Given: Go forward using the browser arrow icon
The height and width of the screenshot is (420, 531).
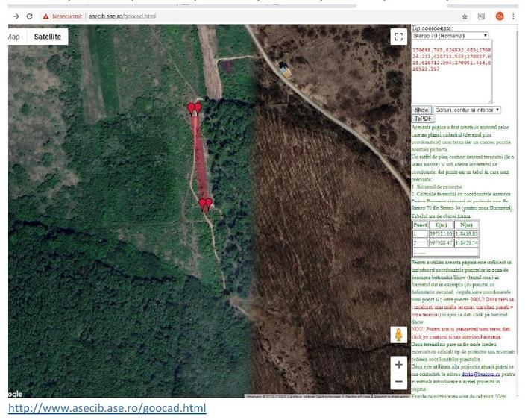Looking at the screenshot, I should tap(16, 16).
